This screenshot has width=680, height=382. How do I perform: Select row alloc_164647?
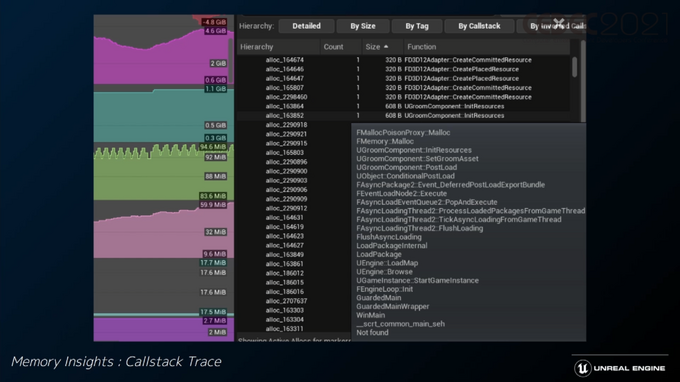click(x=403, y=78)
